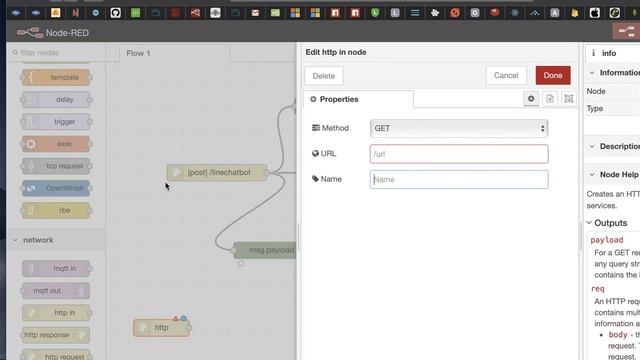640x360 pixels.
Task: Click the URL label with globe
Action: click(324, 154)
